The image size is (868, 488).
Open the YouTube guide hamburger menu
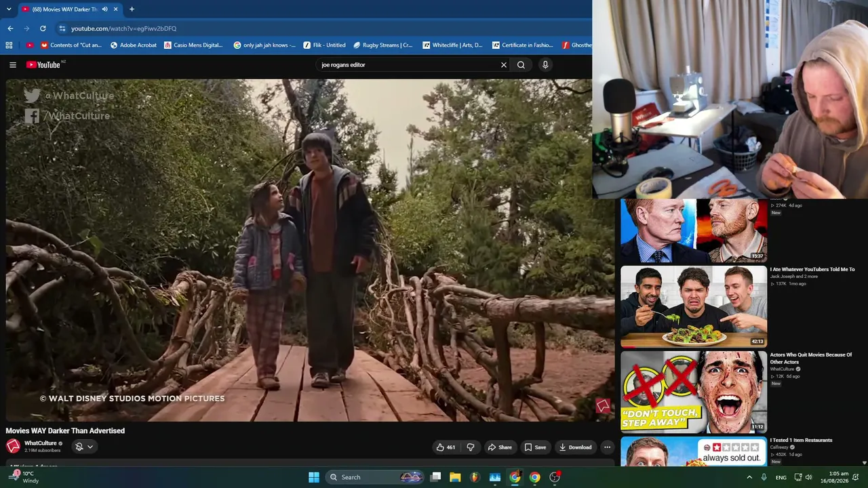pyautogui.click(x=13, y=65)
